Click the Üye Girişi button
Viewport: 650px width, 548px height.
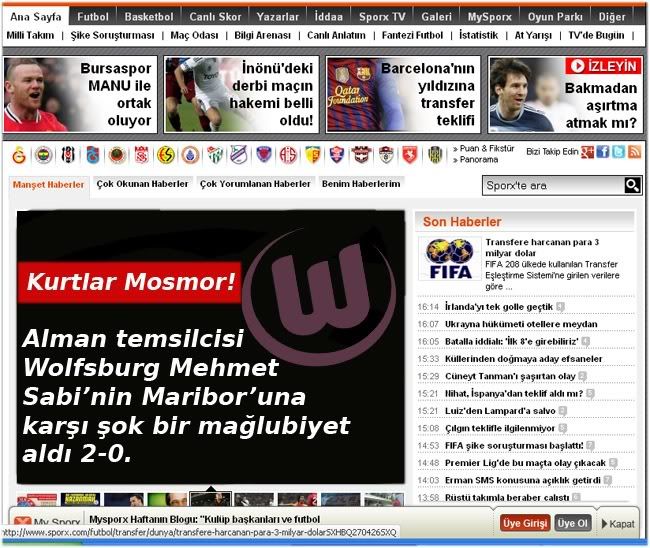[525, 523]
